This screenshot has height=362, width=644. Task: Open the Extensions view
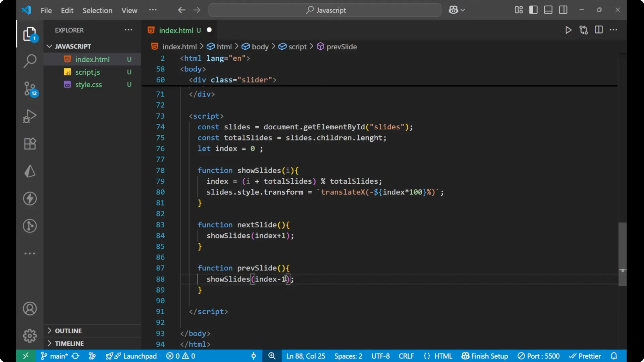click(x=30, y=143)
